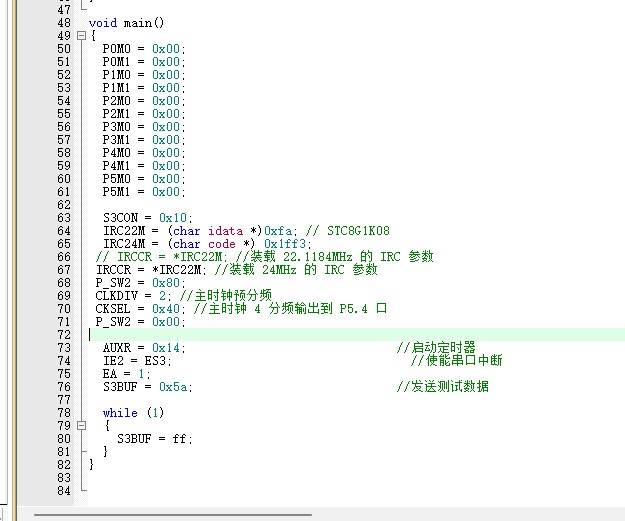This screenshot has height=521, width=625.
Task: Click the line 'P4M0 = 0x00;'
Action: [x=144, y=153]
